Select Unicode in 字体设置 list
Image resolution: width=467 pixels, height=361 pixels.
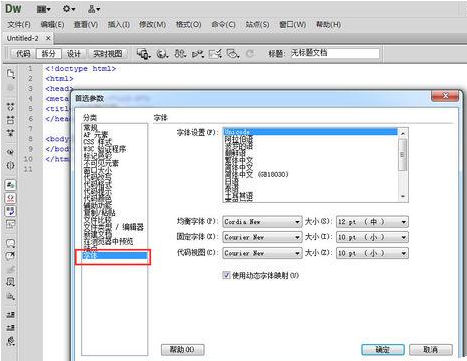pos(311,132)
